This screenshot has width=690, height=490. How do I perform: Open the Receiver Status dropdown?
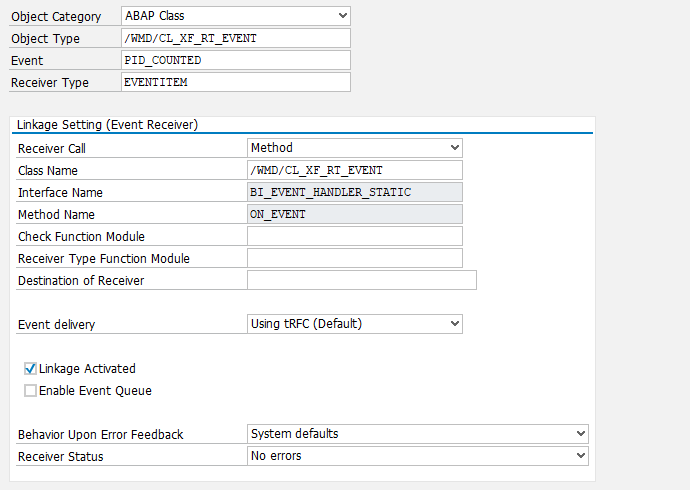point(418,456)
